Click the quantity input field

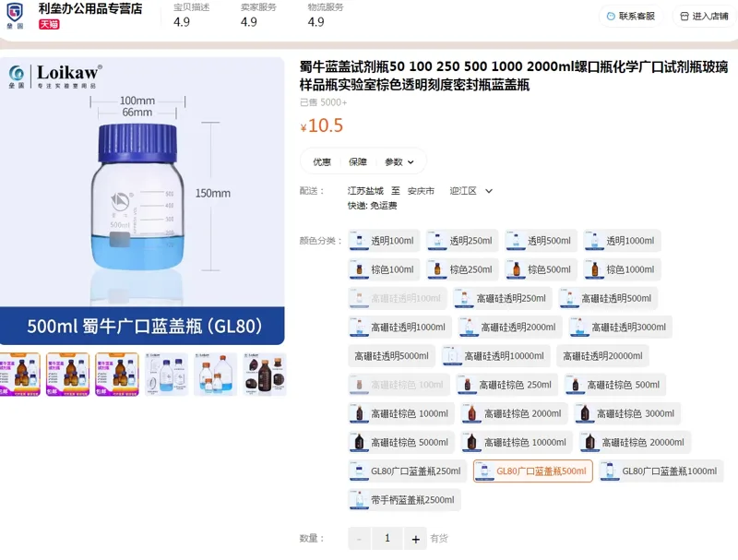tap(387, 539)
